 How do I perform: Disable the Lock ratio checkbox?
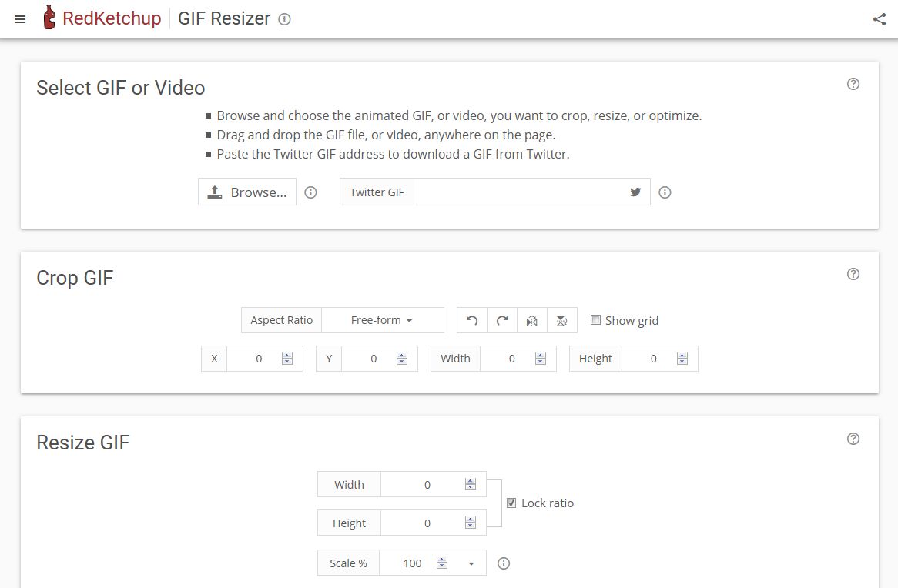pyautogui.click(x=511, y=503)
